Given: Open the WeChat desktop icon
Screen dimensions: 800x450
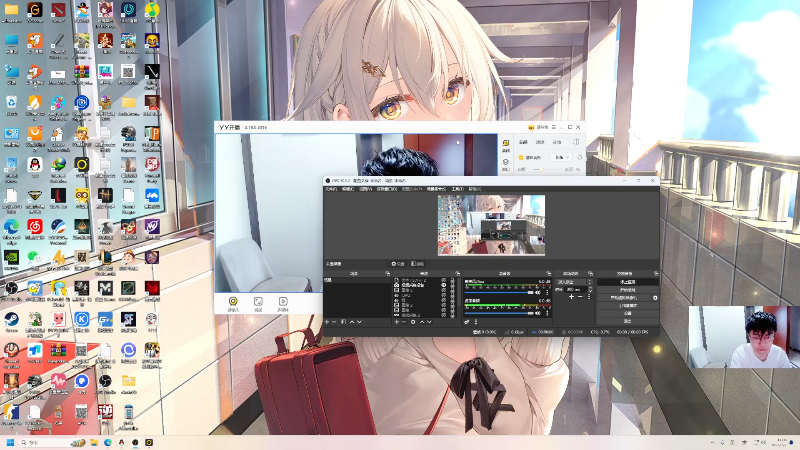Looking at the screenshot, I should (x=34, y=256).
